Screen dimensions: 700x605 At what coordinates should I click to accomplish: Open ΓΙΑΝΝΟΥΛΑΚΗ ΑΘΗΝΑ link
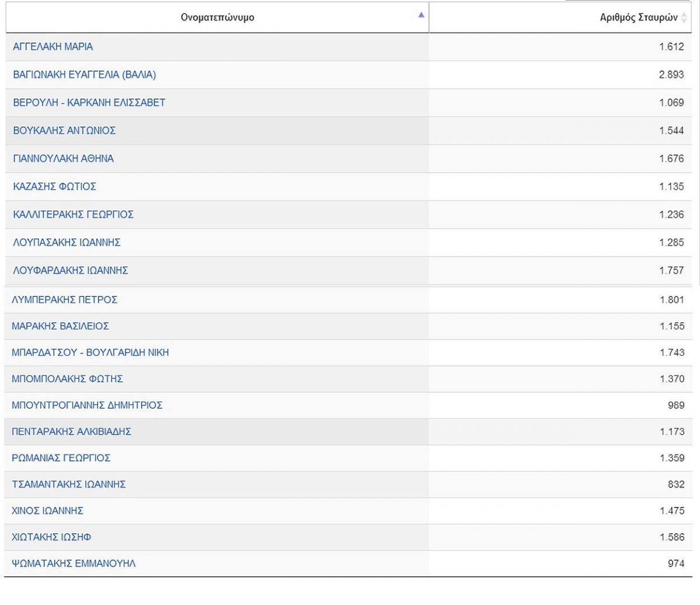(64, 159)
